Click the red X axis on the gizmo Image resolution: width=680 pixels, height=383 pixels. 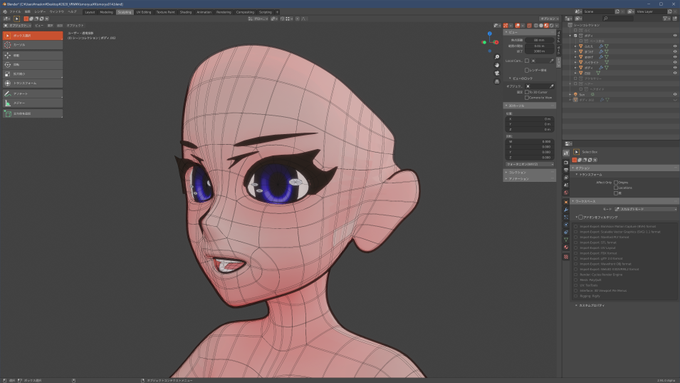[x=496, y=43]
